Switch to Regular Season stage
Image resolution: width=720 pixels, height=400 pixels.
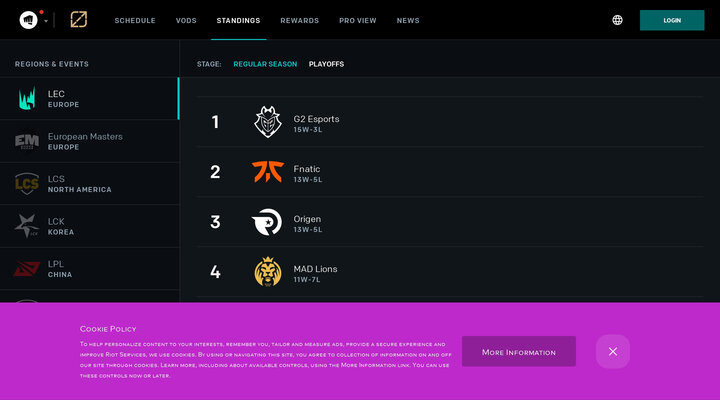265,64
